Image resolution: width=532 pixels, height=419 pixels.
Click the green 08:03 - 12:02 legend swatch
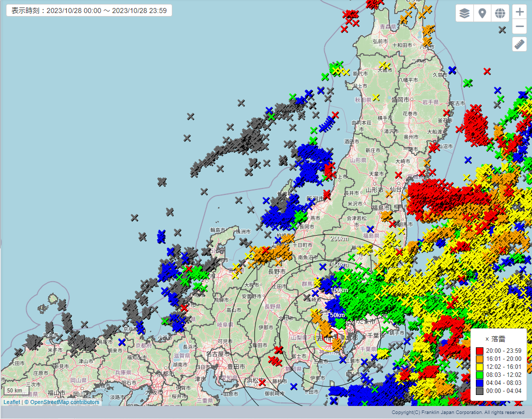point(480,375)
